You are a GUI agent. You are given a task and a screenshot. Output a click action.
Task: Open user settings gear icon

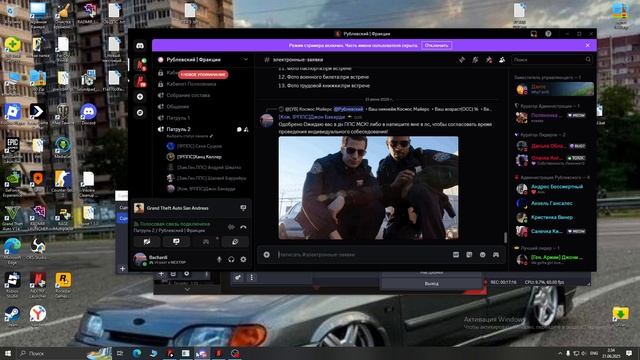(243, 259)
